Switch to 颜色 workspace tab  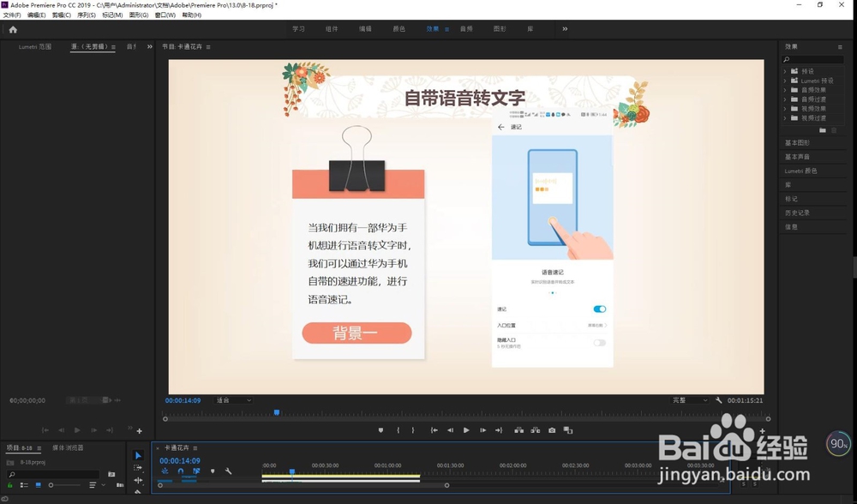point(399,29)
